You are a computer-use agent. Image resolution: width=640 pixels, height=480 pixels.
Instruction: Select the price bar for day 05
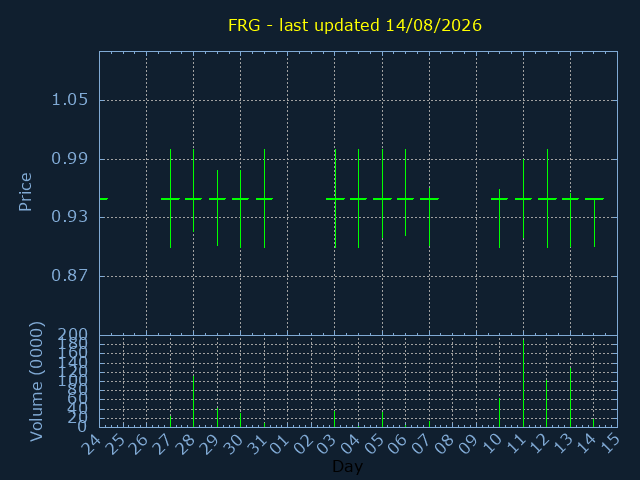click(x=382, y=194)
